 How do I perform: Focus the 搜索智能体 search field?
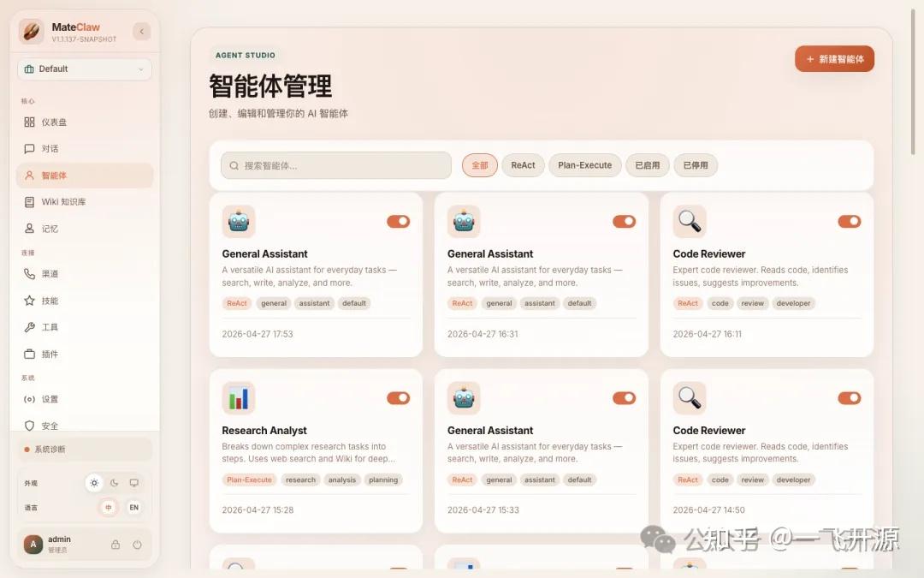point(336,166)
